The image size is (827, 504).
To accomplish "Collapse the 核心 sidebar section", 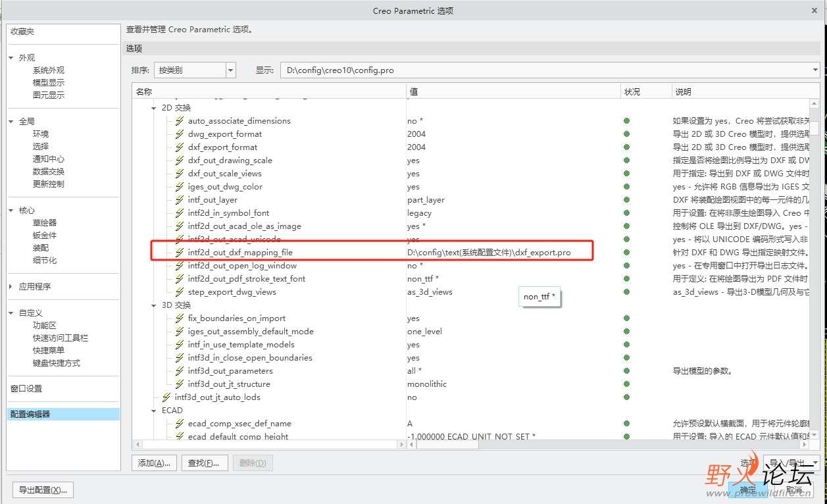I will [12, 211].
